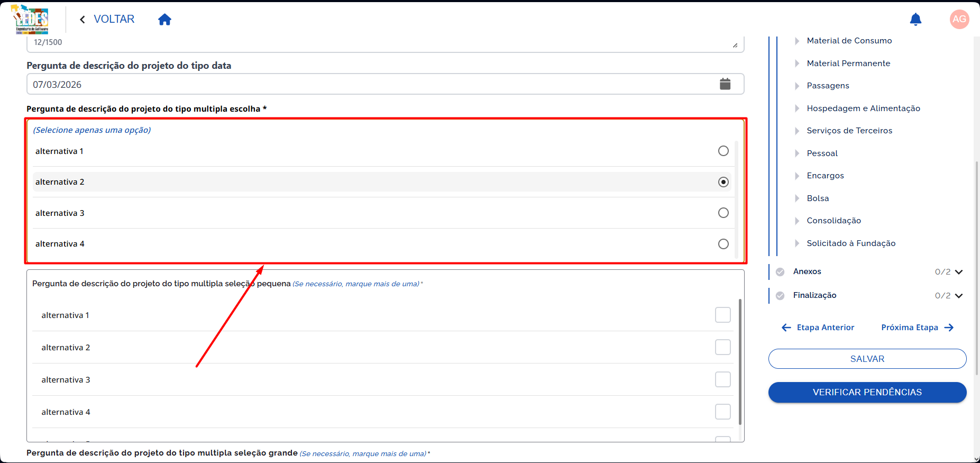This screenshot has height=463, width=980.
Task: Expand Encargos triangle
Action: coord(797,176)
